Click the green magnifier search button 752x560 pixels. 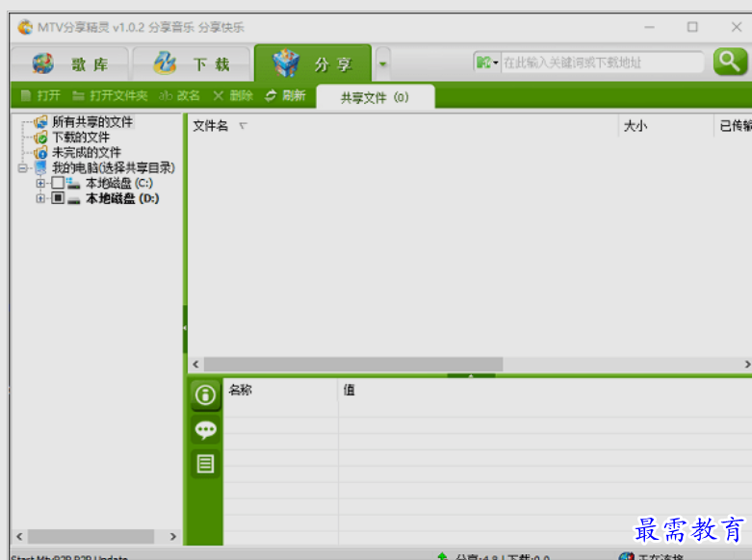tap(730, 62)
